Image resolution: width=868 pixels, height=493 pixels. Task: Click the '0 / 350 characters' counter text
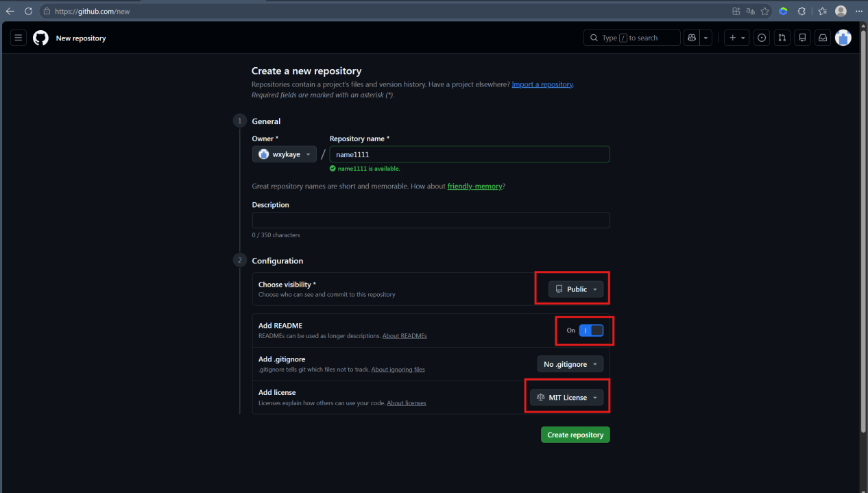tap(276, 235)
